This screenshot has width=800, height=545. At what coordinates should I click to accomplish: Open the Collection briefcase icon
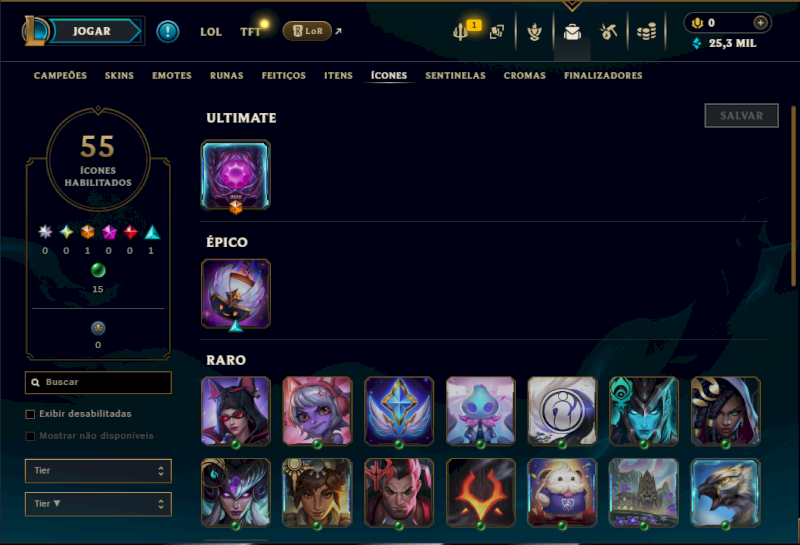coord(572,32)
